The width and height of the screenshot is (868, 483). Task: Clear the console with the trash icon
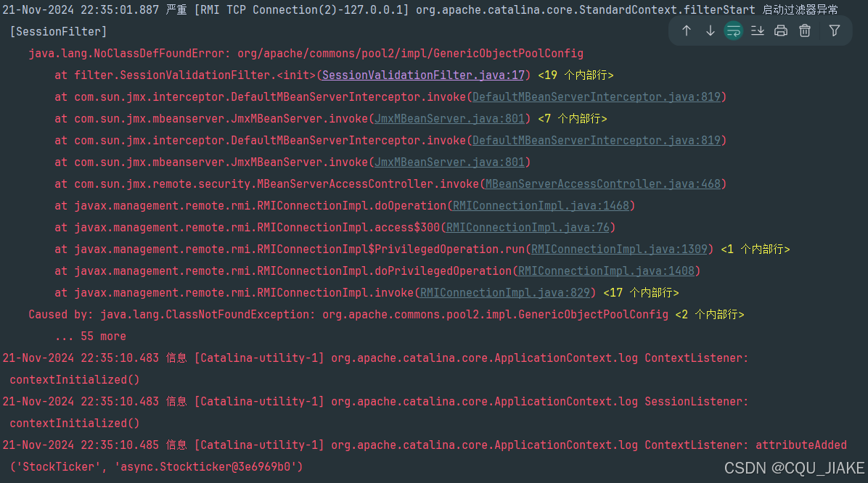point(806,31)
